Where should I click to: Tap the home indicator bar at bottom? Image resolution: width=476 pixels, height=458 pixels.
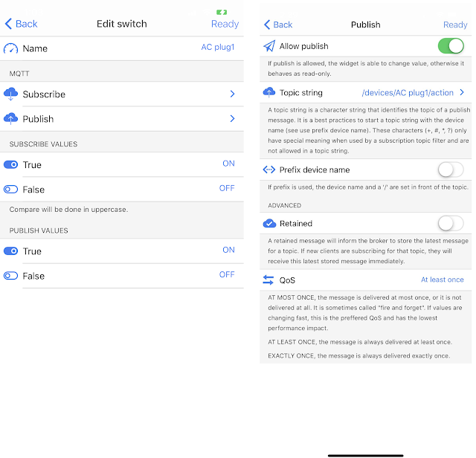365,455
